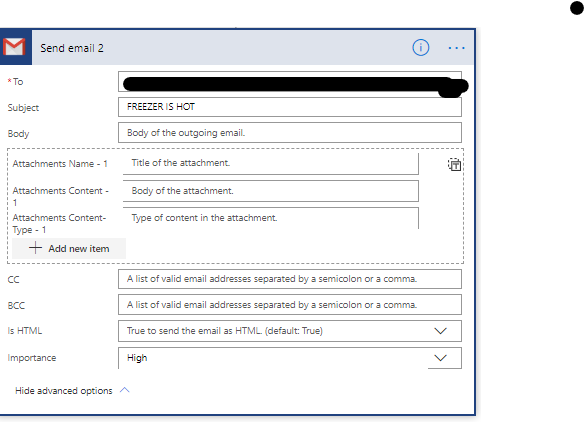Image resolution: width=585 pixels, height=422 pixels.
Task: Click the Title of the attachment field
Action: tap(271, 163)
